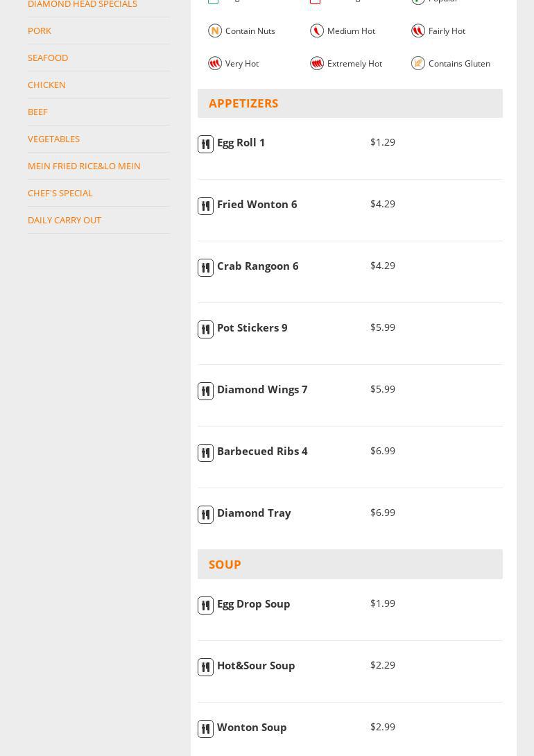Open the Seafood menu category

48,58
